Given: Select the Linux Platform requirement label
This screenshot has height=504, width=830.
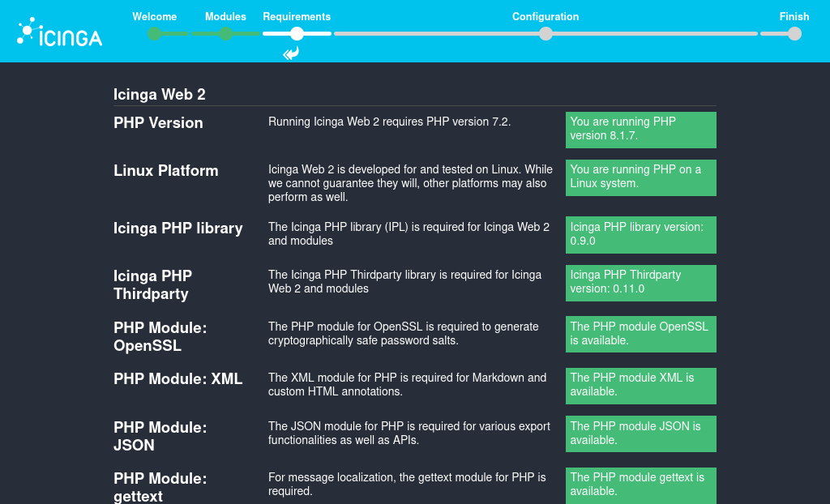Looking at the screenshot, I should tap(166, 170).
